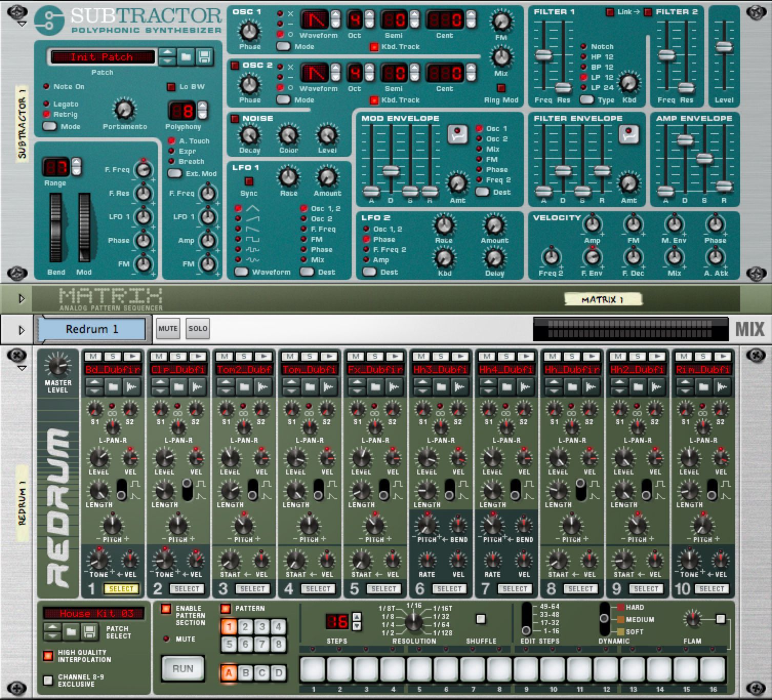Fold the Redrum device with its arrow
The height and width of the screenshot is (700, 772).
click(21, 367)
